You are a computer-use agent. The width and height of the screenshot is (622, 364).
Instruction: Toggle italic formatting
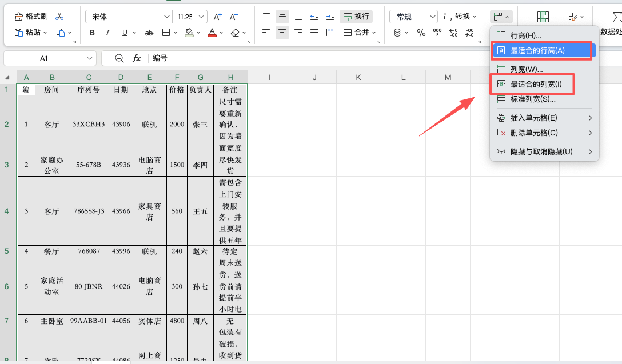[107, 33]
